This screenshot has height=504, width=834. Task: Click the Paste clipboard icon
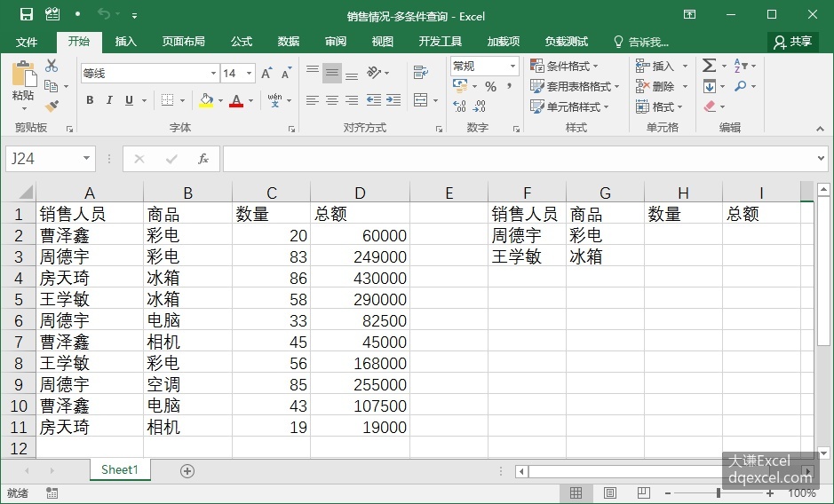[x=24, y=74]
